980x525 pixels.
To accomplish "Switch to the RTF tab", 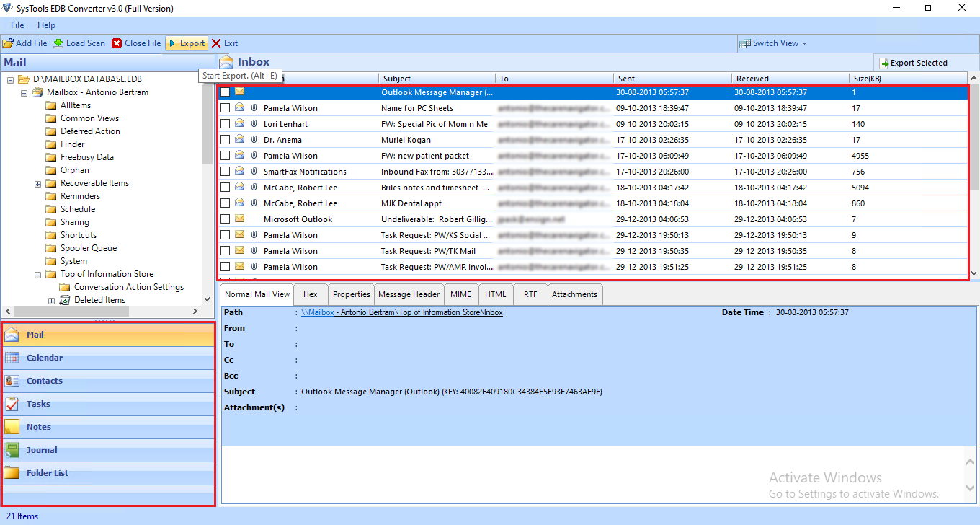I will 530,294.
